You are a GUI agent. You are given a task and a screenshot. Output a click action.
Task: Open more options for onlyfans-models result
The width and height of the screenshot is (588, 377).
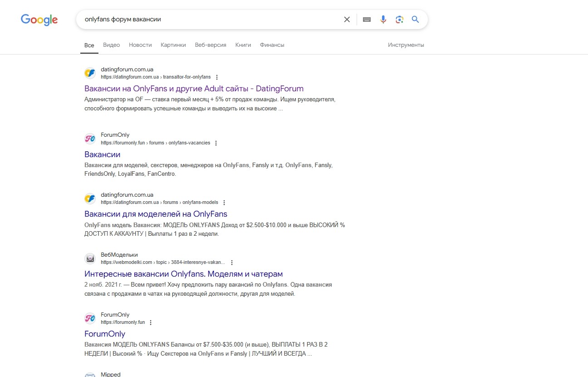click(224, 203)
